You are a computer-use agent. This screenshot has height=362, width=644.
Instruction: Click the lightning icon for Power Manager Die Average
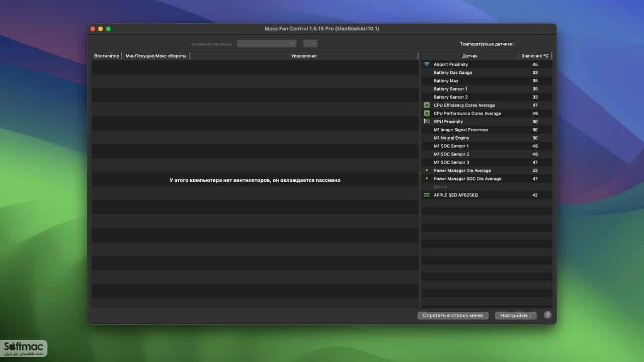(427, 170)
